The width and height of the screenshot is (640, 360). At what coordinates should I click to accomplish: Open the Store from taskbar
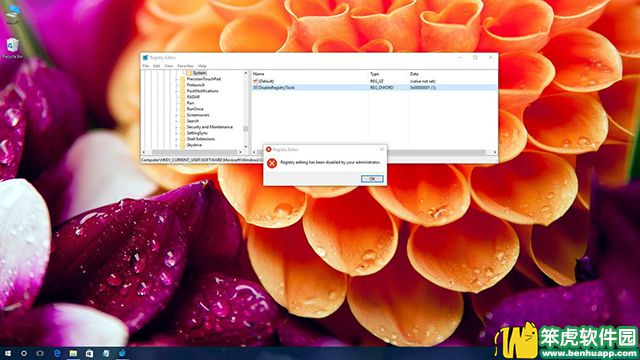(x=89, y=353)
